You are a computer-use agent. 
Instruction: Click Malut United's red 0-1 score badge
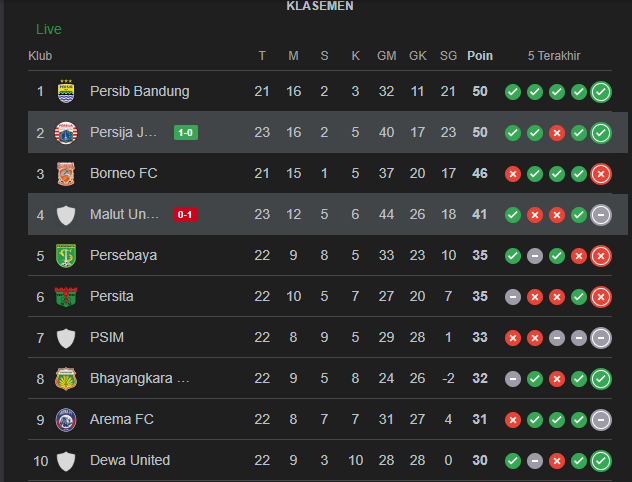click(x=185, y=214)
